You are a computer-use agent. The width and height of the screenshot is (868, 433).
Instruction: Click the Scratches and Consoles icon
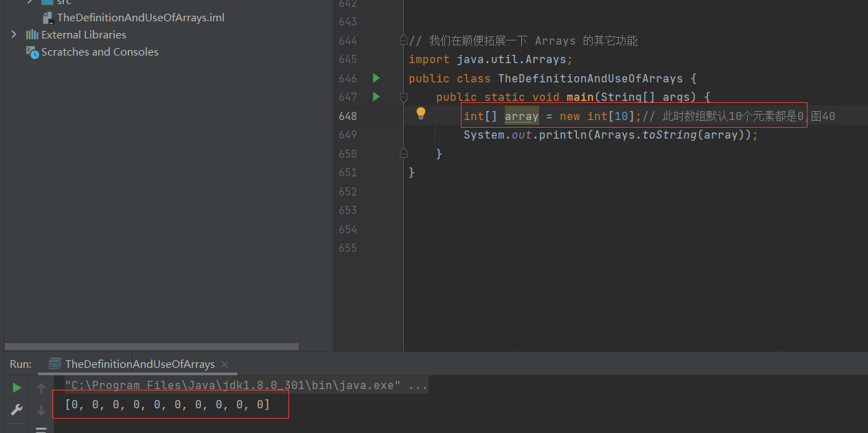point(32,51)
